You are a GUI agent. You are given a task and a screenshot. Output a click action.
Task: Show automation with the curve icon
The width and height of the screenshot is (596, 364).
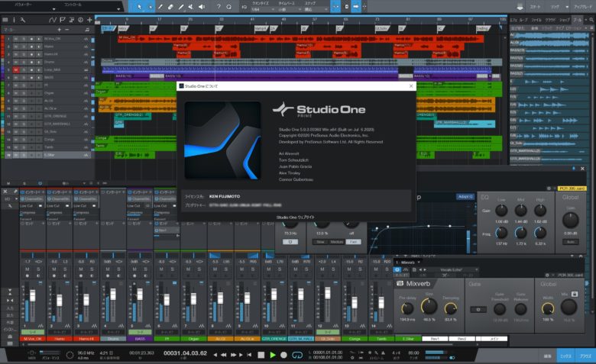pos(53,20)
